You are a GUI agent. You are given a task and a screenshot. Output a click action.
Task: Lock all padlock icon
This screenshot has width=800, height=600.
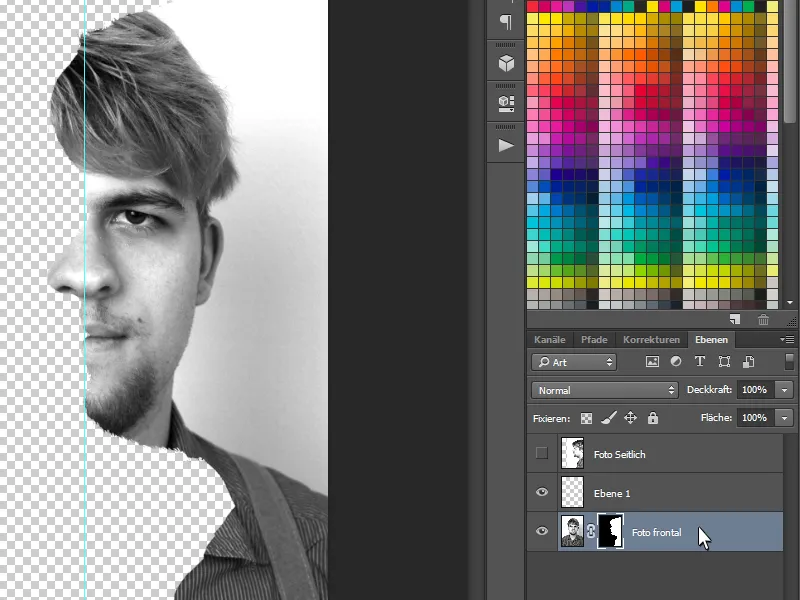tap(653, 418)
